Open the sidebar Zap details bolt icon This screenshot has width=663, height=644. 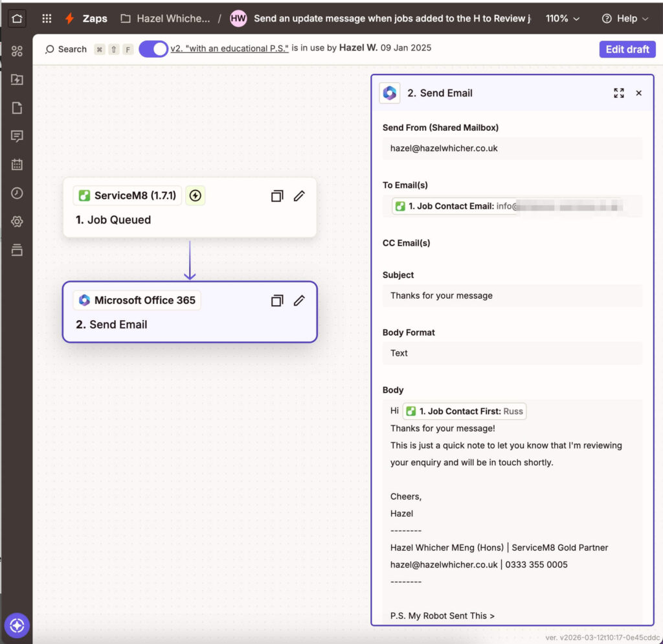click(17, 80)
